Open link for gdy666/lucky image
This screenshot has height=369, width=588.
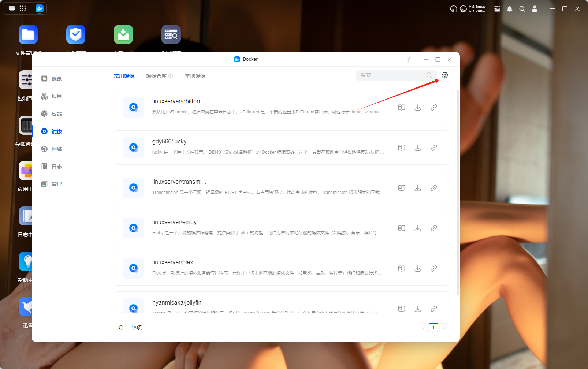434,148
